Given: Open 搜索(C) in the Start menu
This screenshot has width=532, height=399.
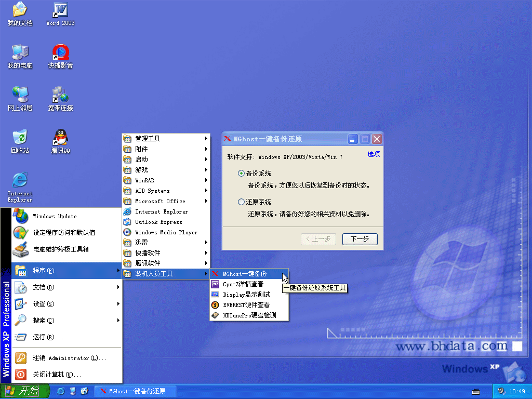Looking at the screenshot, I should coord(66,320).
